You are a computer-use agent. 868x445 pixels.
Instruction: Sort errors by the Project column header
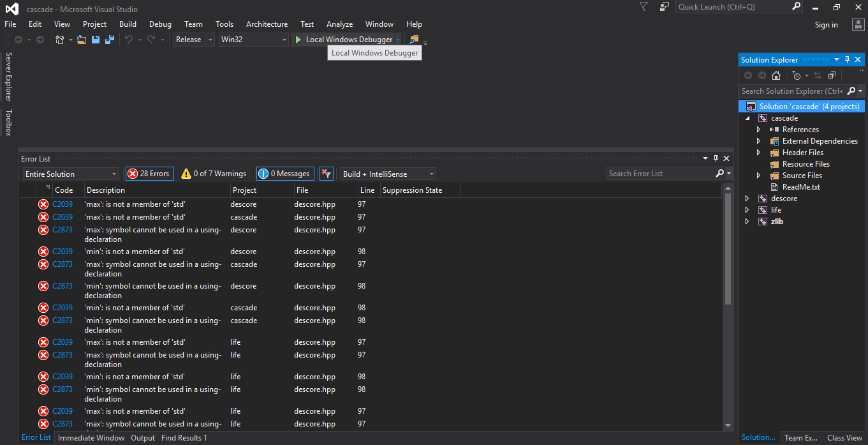click(262, 190)
